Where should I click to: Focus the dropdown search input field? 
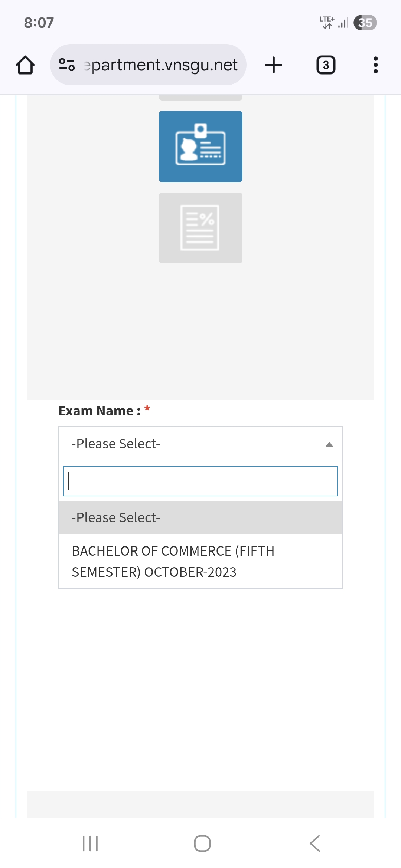click(x=200, y=481)
